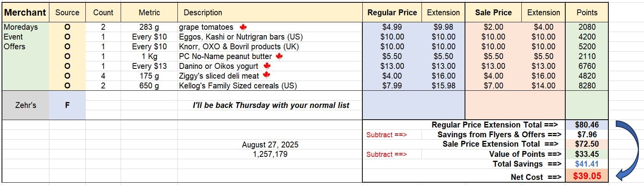Select the Source cell containing F
This screenshot has width=644, height=185.
tap(67, 105)
